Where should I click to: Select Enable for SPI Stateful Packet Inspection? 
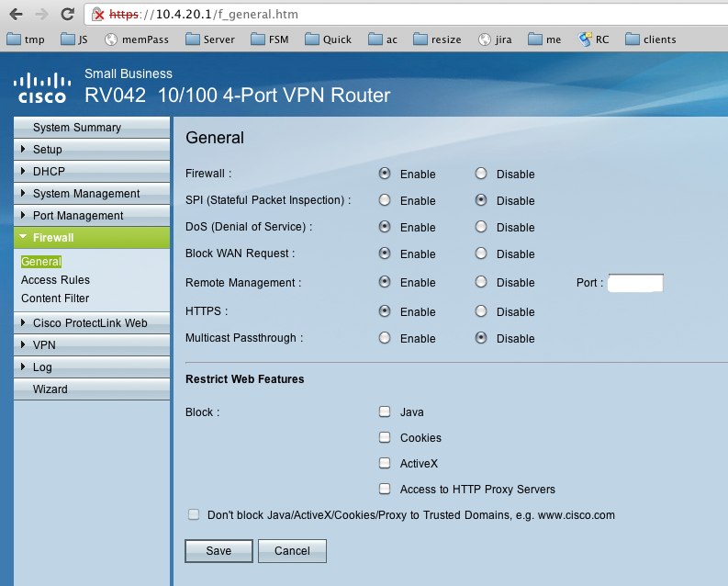tap(385, 200)
